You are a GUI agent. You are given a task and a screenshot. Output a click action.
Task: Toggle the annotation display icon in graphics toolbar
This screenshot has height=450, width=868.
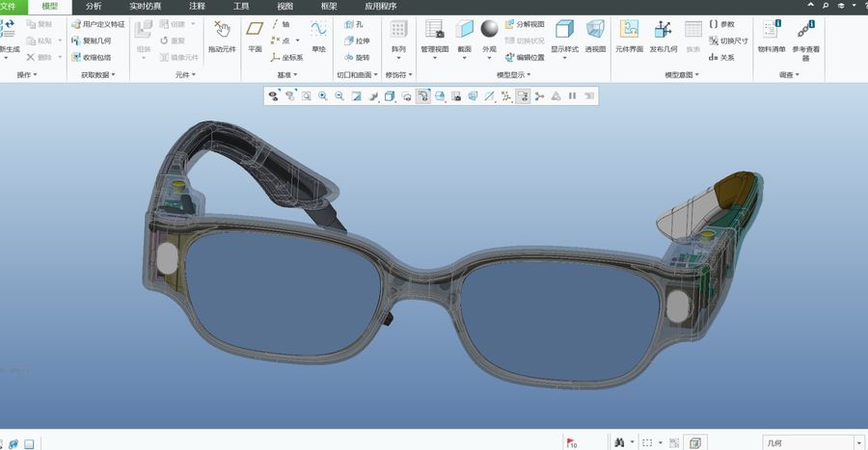coord(523,96)
